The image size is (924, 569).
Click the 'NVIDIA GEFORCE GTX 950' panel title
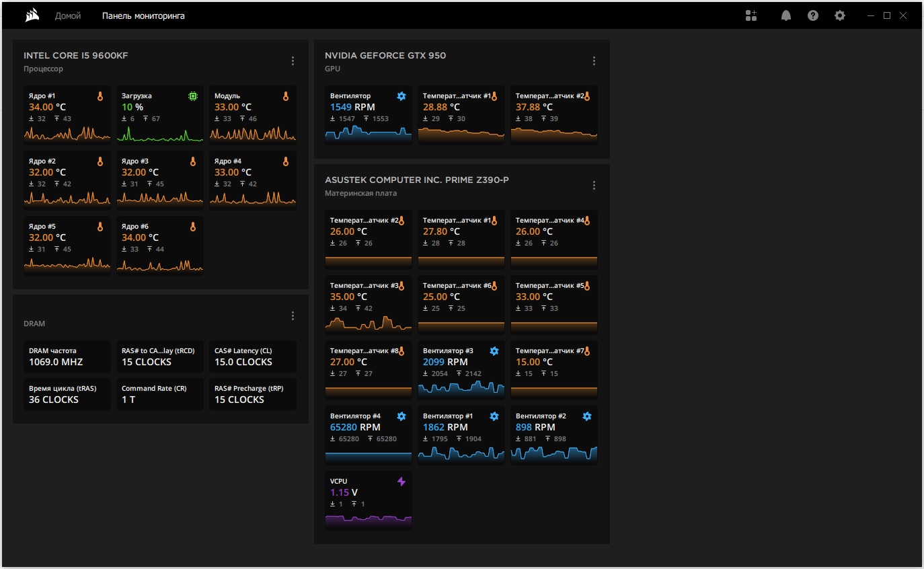(385, 56)
